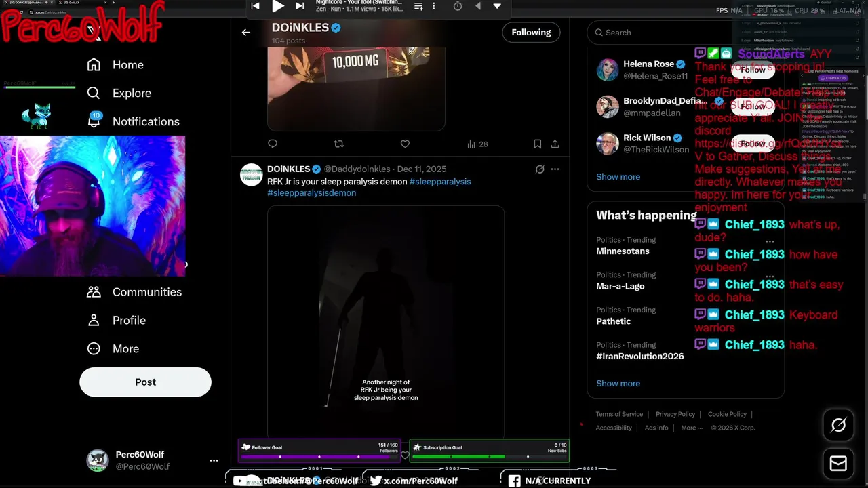Viewport: 868px width, 488px height.
Task: Go to previous track in media overlay
Action: click(255, 6)
